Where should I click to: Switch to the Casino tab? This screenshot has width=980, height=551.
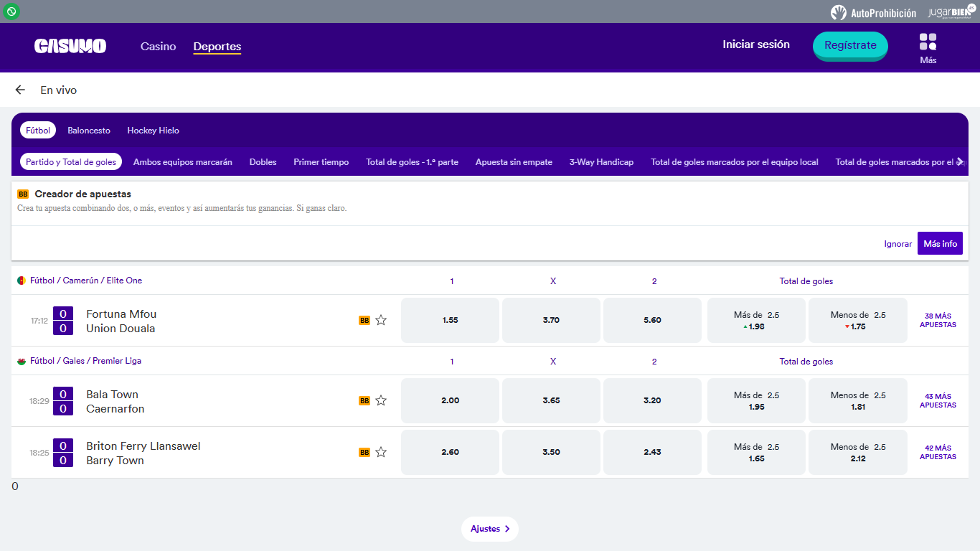(x=158, y=47)
